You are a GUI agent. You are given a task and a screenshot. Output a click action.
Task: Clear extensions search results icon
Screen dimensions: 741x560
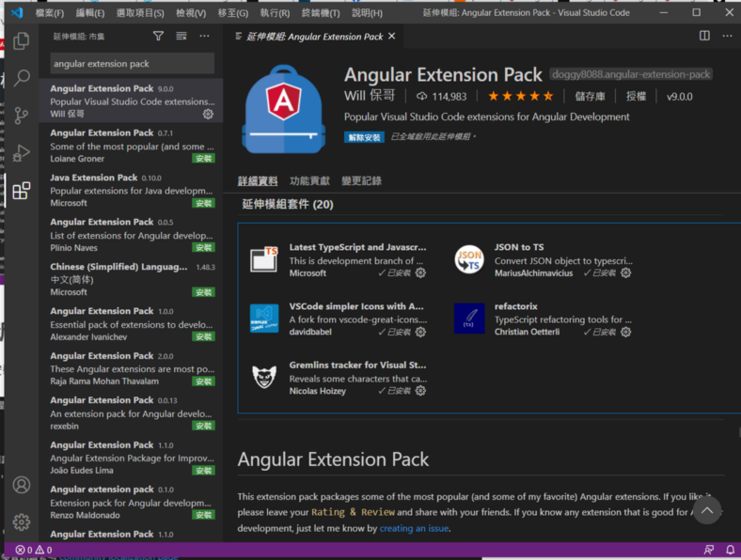pos(181,36)
